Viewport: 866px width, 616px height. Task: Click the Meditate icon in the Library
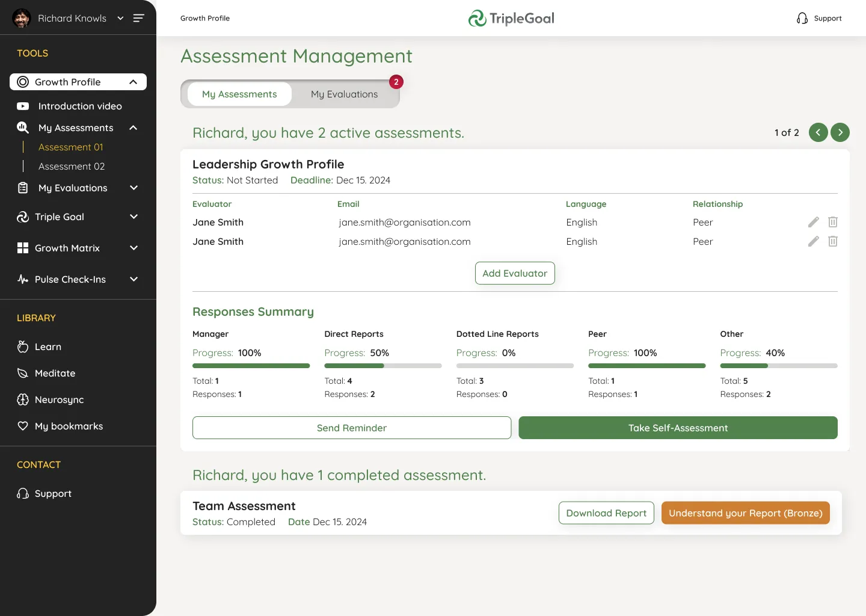point(22,373)
